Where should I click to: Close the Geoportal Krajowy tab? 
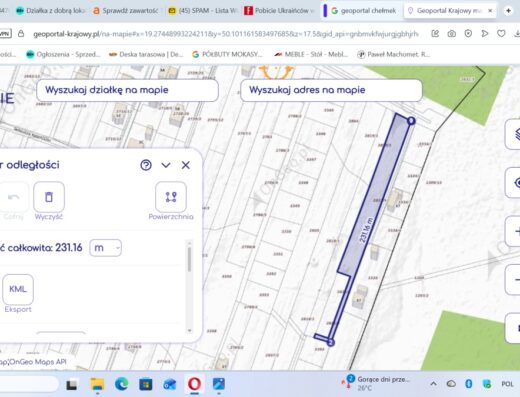(490, 11)
